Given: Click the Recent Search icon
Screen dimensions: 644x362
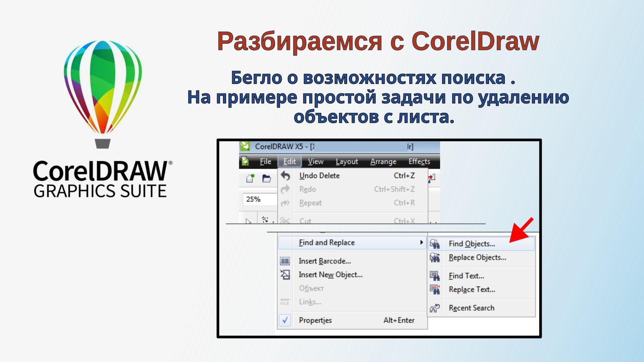Looking at the screenshot, I should pos(435,308).
